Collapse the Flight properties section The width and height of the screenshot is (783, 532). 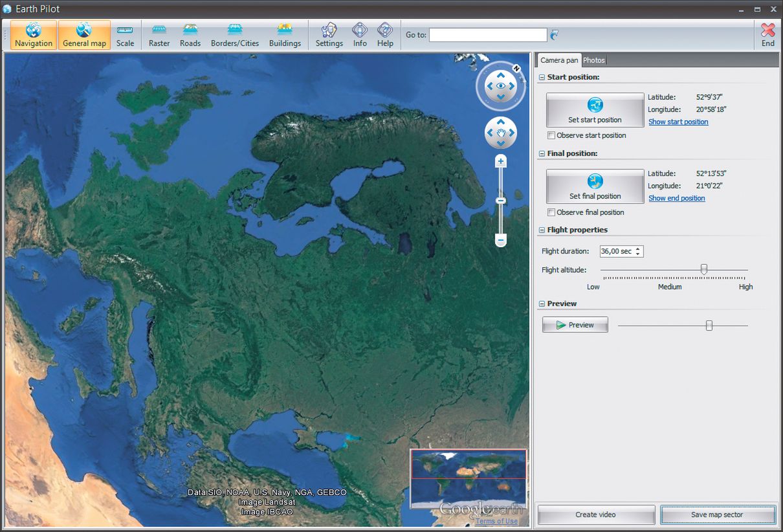click(x=542, y=230)
